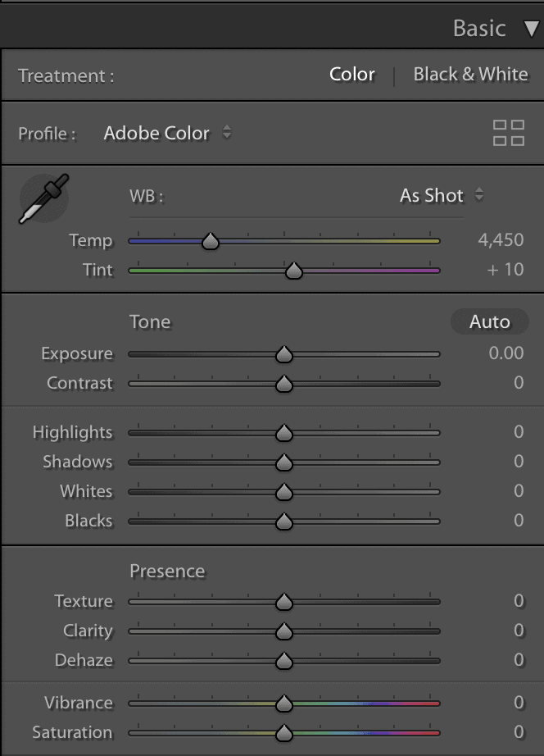Image resolution: width=544 pixels, height=756 pixels.
Task: Select the White Balance eyedropper tool
Action: [x=44, y=198]
